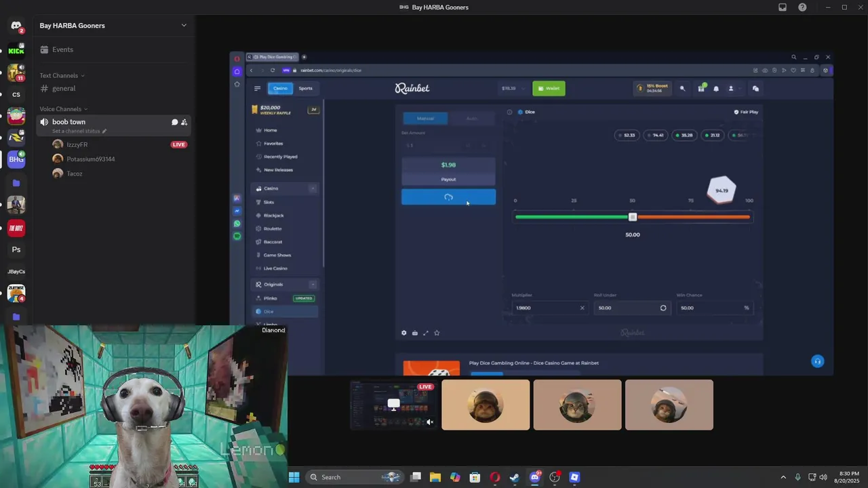Click 15% Boost timer button
This screenshot has width=868, height=488.
653,88
